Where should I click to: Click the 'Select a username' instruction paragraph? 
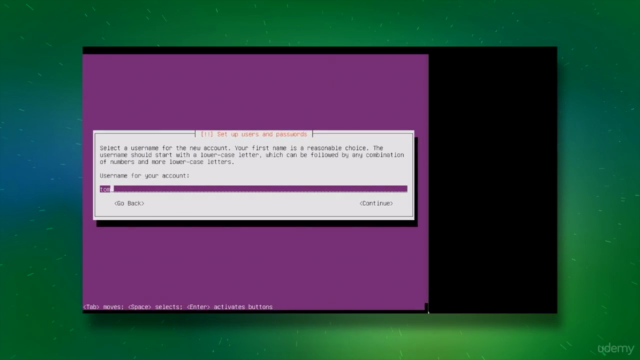pyautogui.click(x=252, y=155)
